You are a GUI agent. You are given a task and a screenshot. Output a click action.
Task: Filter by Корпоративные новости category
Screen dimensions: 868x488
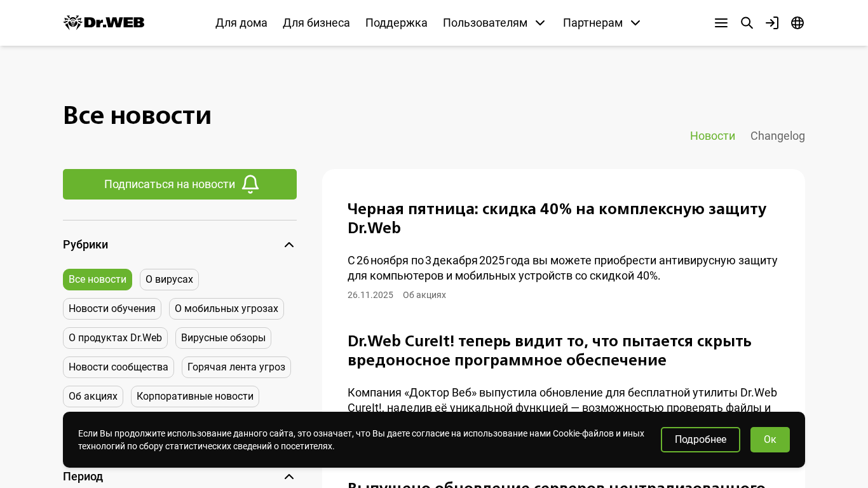(x=195, y=396)
